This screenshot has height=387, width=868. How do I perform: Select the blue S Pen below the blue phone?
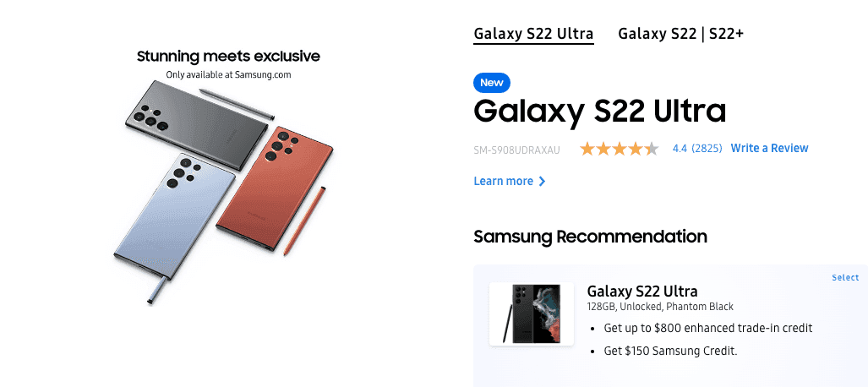[156, 289]
